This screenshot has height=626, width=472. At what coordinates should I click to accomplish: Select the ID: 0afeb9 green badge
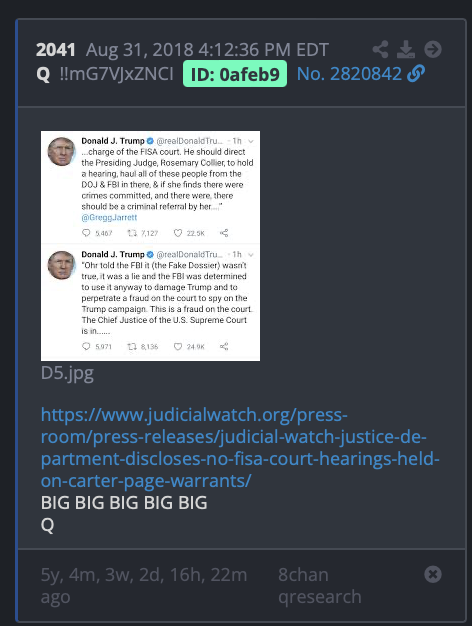[x=235, y=74]
